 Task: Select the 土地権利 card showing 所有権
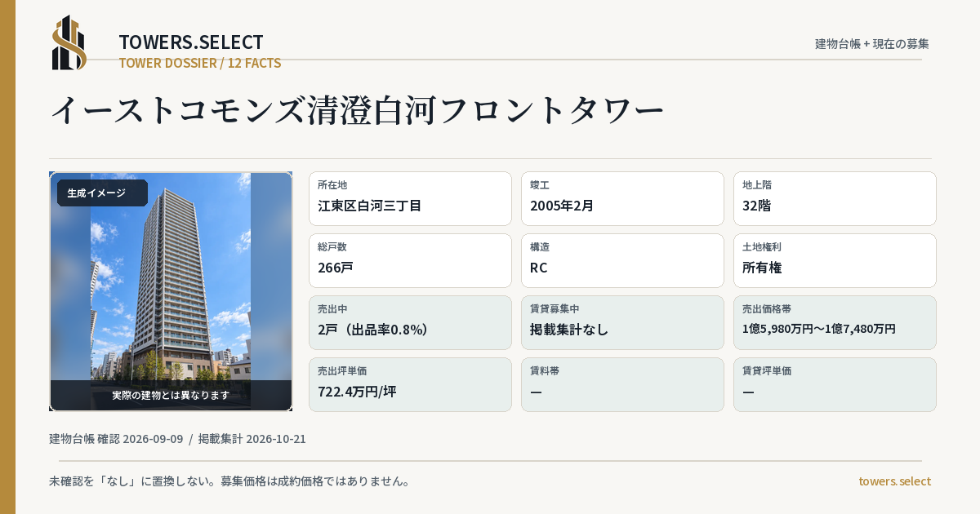pyautogui.click(x=835, y=260)
